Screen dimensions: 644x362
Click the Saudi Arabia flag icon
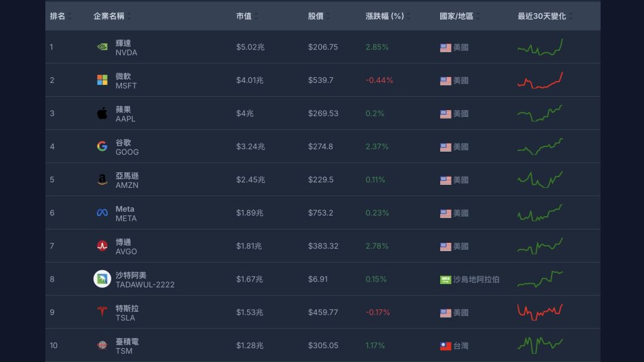coord(445,280)
